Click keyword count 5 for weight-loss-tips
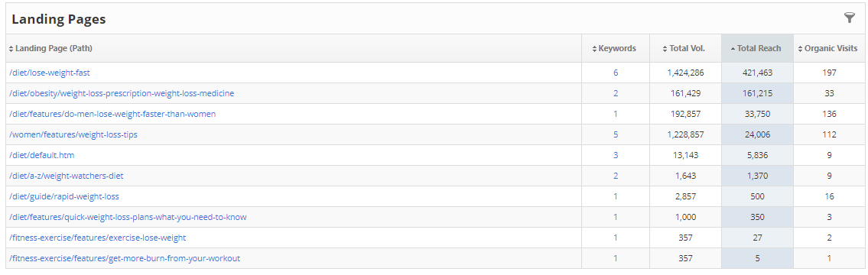The width and height of the screenshot is (868, 275). [616, 134]
